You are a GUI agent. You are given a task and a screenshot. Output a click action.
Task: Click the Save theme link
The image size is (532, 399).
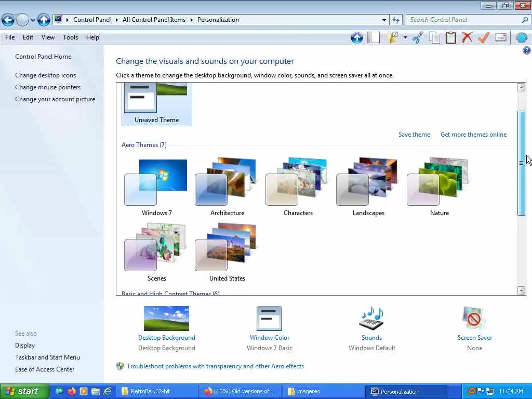point(414,135)
